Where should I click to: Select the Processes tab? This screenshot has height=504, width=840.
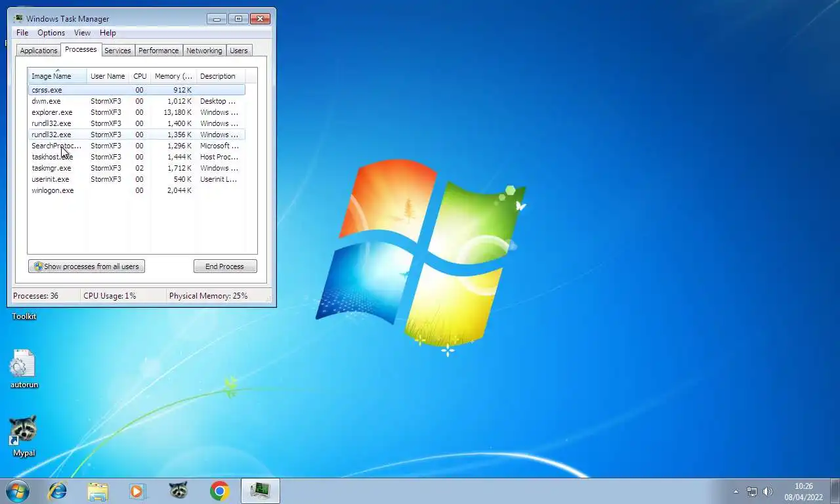tap(81, 50)
